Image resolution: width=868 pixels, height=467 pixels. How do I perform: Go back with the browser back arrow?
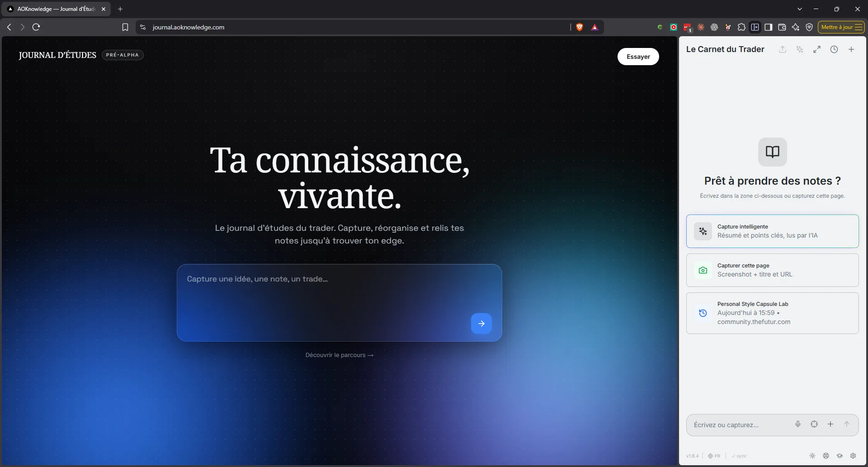pos(9,27)
